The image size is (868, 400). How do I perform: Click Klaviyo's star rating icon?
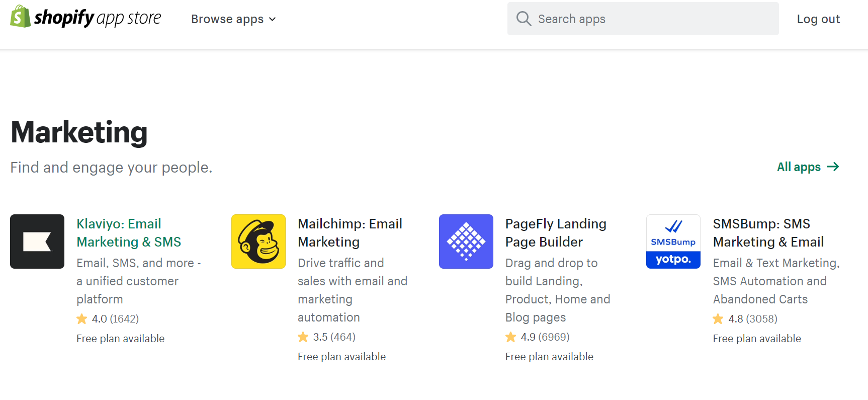[81, 318]
